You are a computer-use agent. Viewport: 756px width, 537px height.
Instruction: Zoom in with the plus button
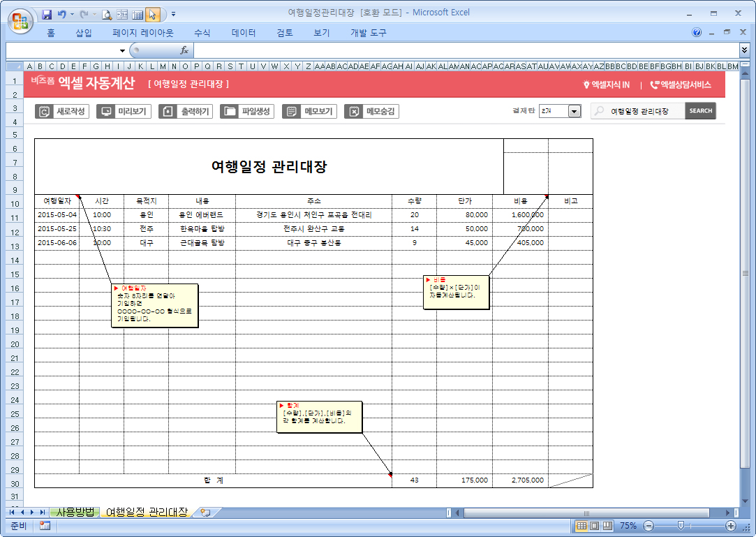(731, 526)
